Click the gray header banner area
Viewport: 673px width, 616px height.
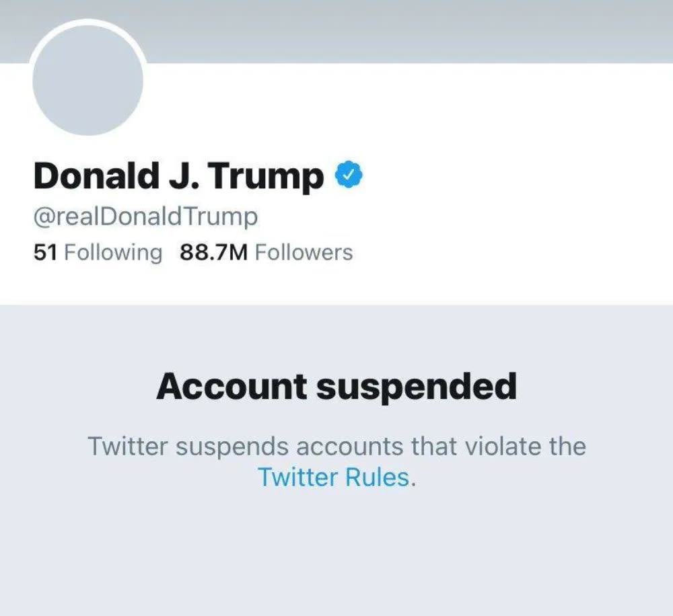tap(404, 30)
